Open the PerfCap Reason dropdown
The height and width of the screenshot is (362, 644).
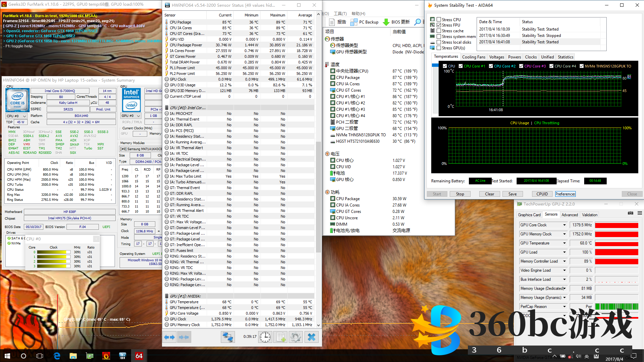click(x=564, y=307)
